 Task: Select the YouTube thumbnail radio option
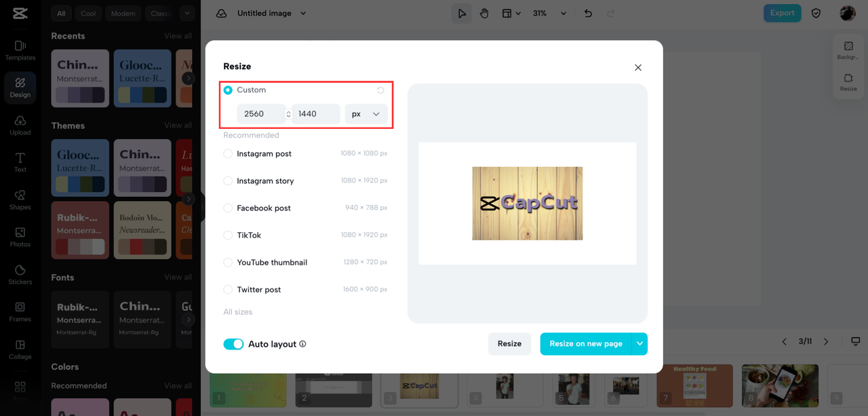tap(228, 262)
